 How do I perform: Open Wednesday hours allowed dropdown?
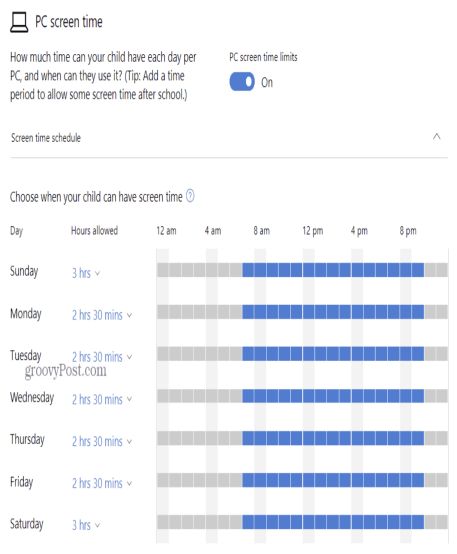point(102,399)
